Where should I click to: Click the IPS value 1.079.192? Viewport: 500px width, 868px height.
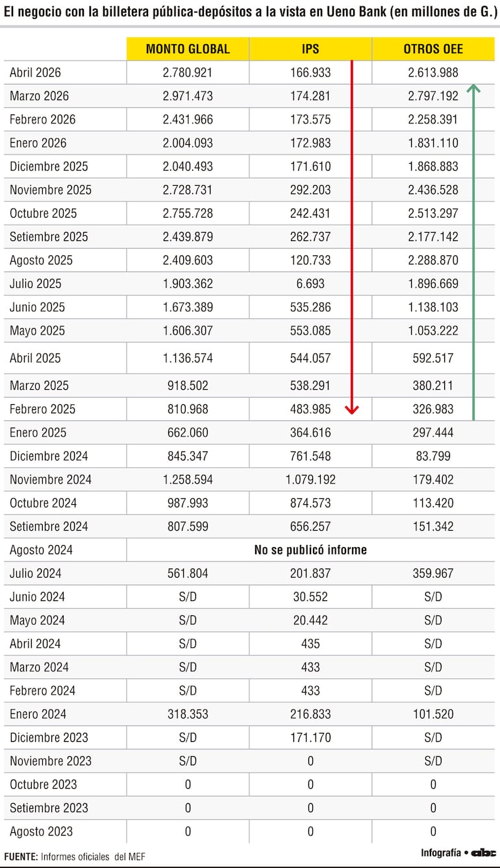coord(310,479)
